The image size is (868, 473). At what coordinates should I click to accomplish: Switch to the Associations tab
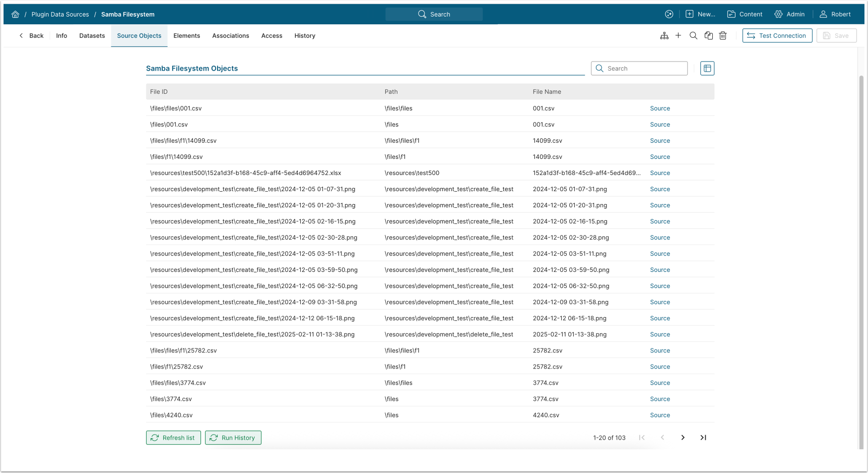coord(231,36)
